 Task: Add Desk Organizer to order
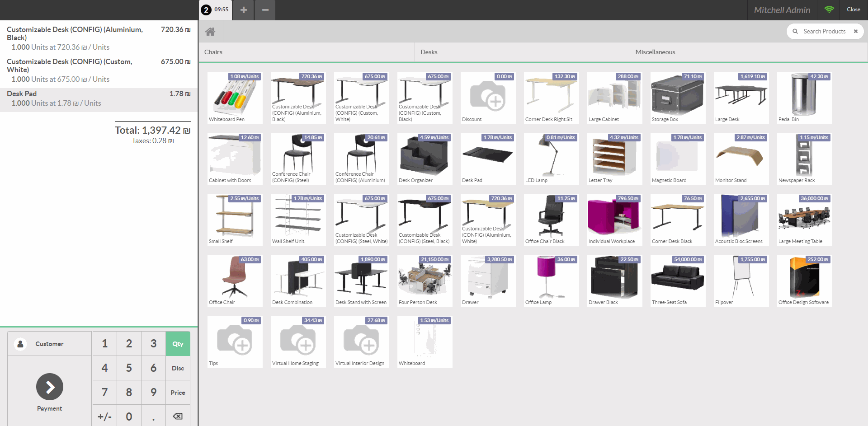(425, 159)
